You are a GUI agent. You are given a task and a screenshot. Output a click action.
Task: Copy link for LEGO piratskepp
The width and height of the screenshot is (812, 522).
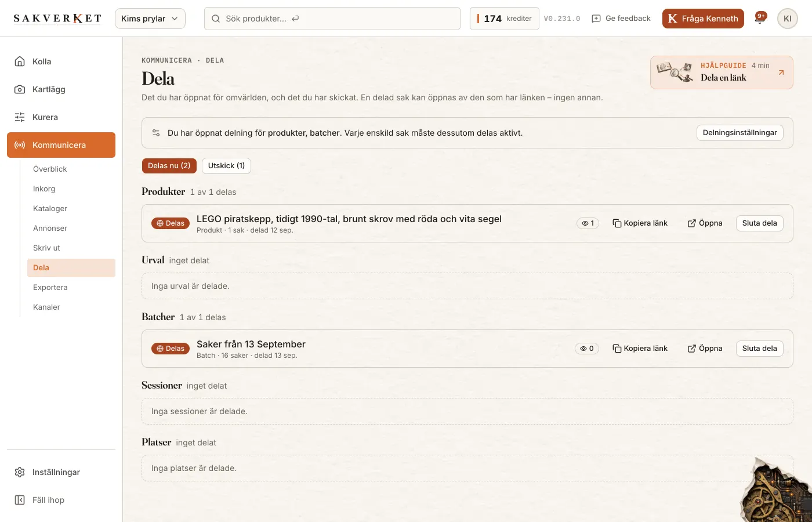(x=640, y=223)
